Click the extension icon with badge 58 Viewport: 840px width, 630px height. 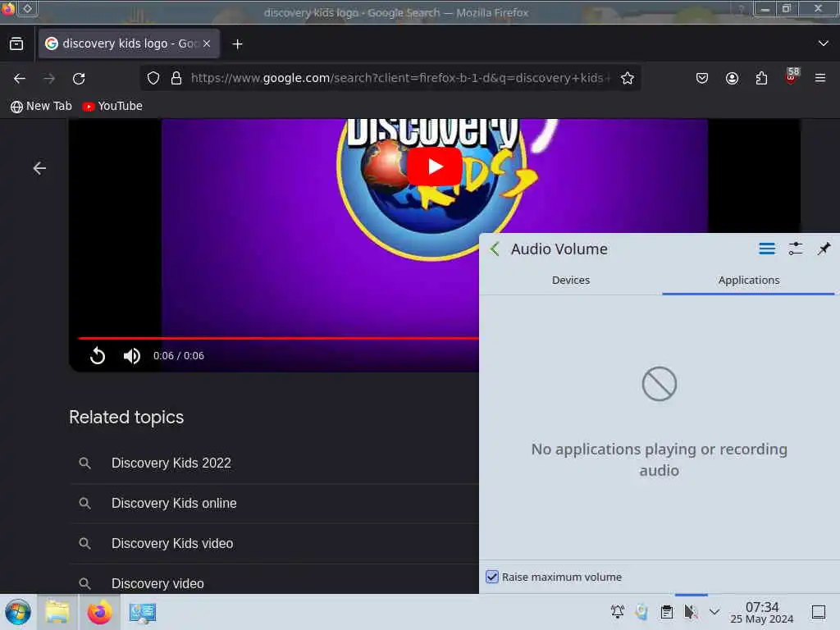pyautogui.click(x=792, y=76)
